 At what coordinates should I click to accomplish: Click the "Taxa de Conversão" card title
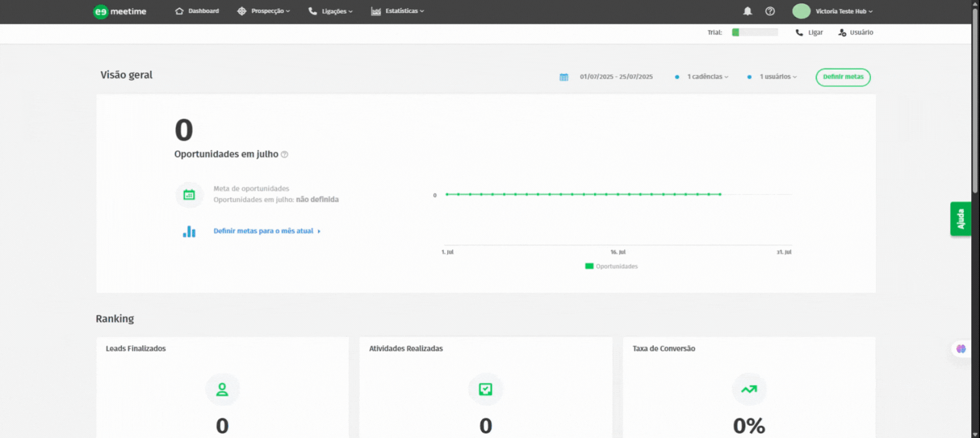tap(664, 348)
